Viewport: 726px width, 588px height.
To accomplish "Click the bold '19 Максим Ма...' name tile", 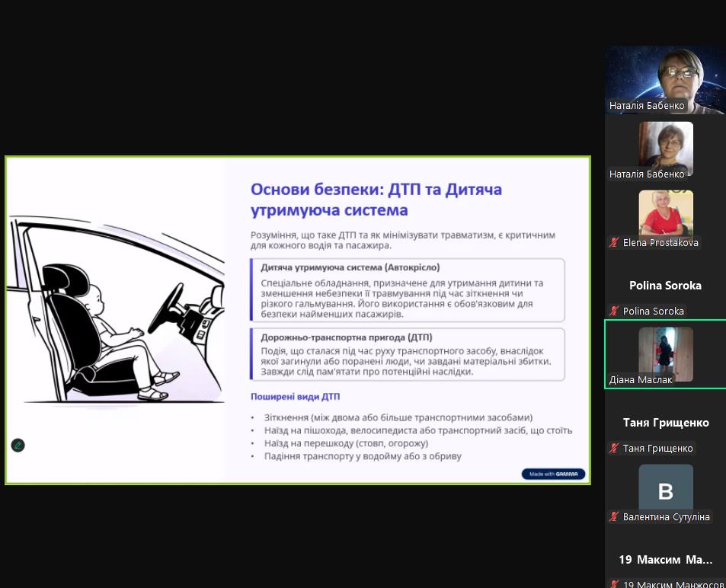I will pos(665,560).
